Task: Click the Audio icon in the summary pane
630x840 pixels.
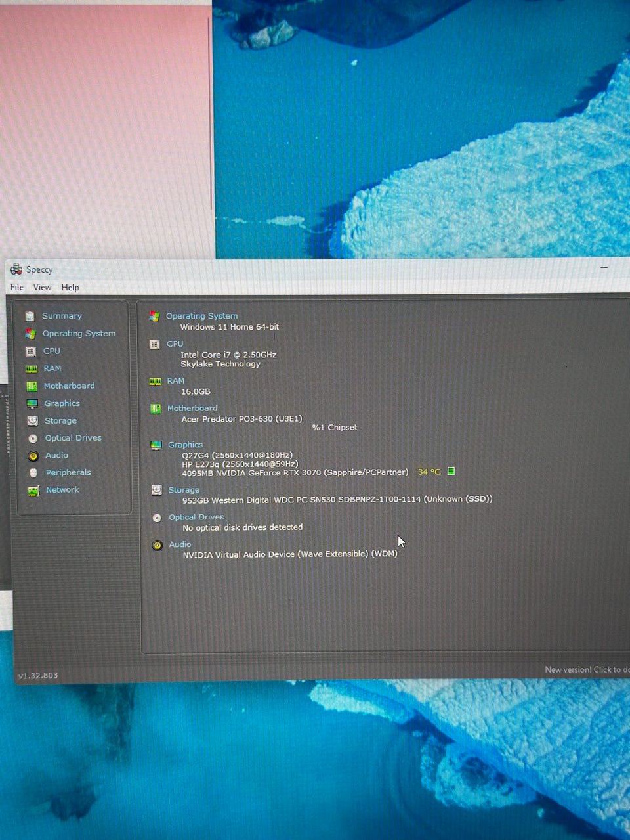Action: tap(157, 545)
